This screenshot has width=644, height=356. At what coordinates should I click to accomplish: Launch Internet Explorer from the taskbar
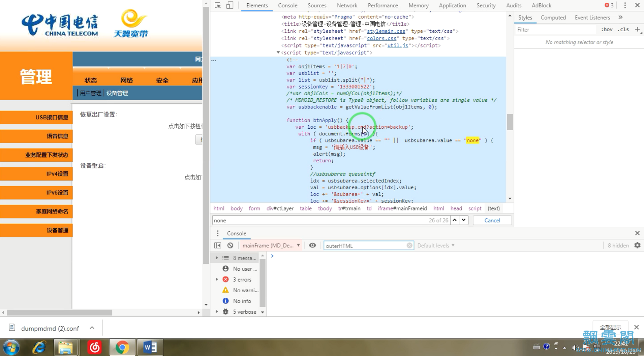(x=39, y=347)
